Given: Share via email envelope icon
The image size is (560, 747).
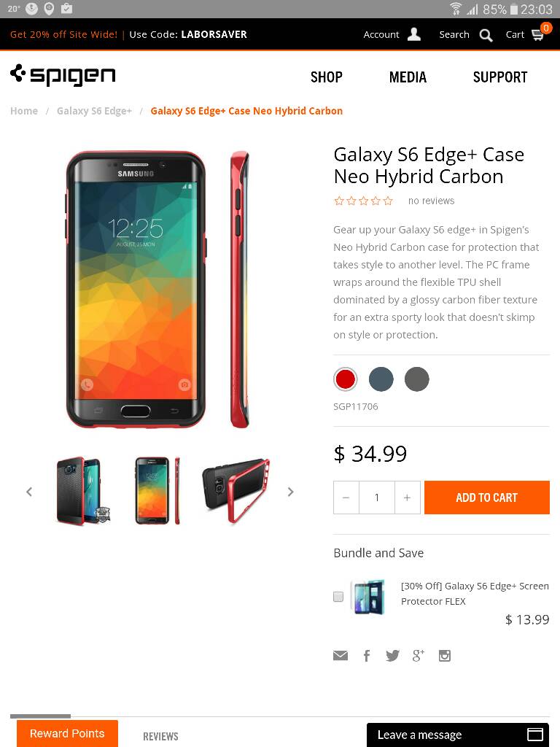Looking at the screenshot, I should (341, 656).
